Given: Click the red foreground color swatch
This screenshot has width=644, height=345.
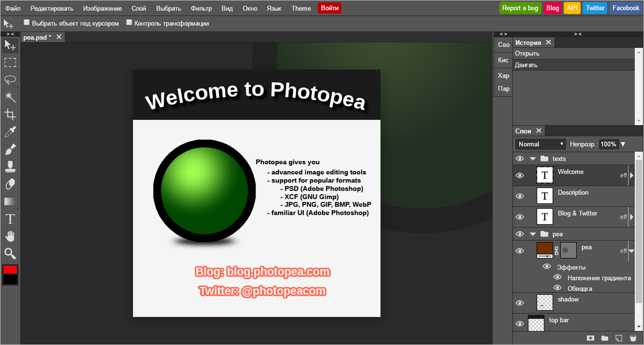Looking at the screenshot, I should pos(10,269).
